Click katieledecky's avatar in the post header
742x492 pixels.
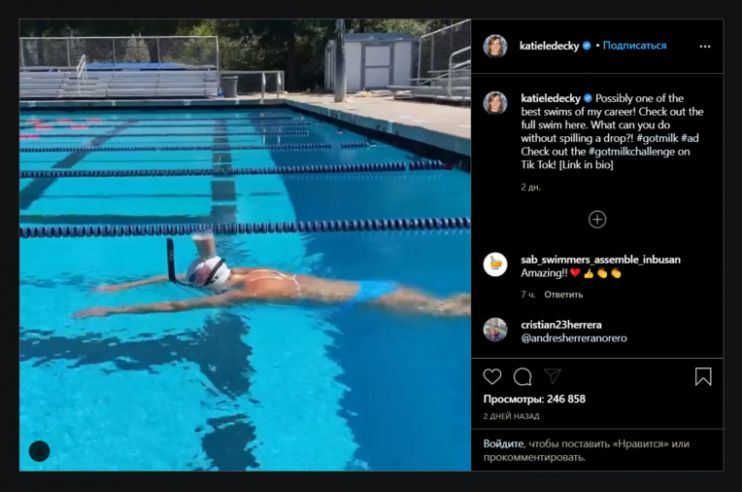(495, 46)
